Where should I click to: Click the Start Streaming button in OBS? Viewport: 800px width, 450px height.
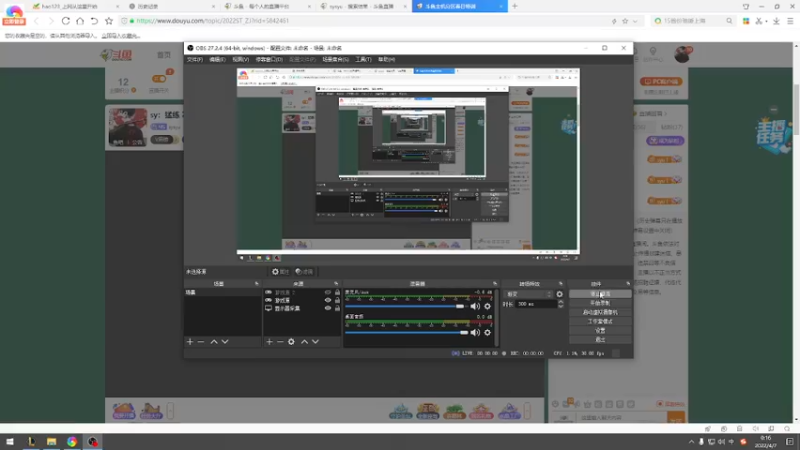tap(600, 294)
